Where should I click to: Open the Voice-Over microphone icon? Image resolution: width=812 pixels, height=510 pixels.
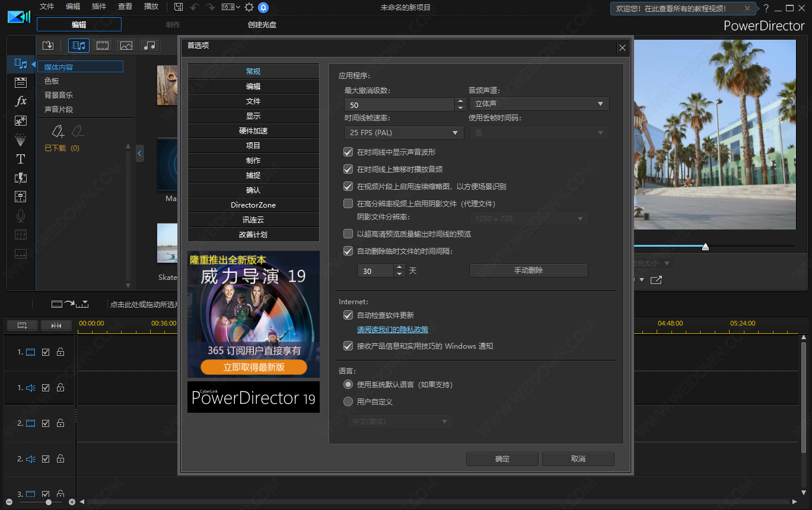pyautogui.click(x=21, y=216)
